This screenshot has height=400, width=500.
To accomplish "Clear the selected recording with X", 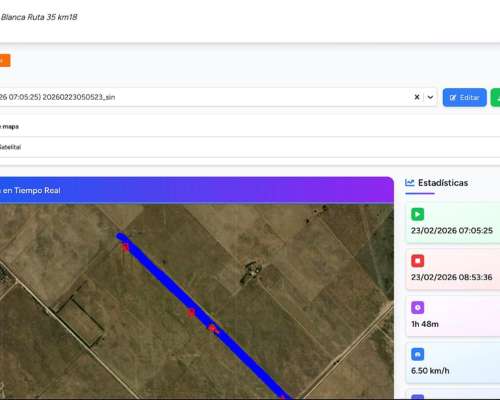I will pos(417,97).
